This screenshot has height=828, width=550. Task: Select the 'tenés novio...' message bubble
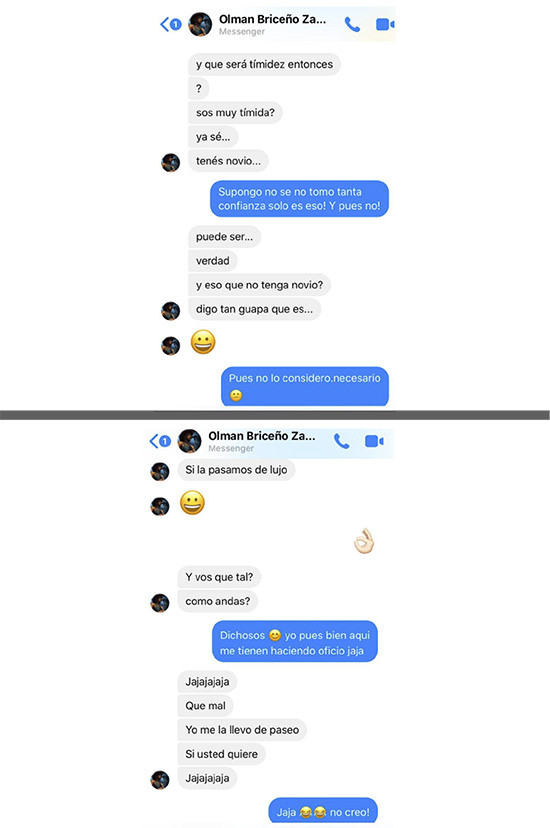pos(229,161)
